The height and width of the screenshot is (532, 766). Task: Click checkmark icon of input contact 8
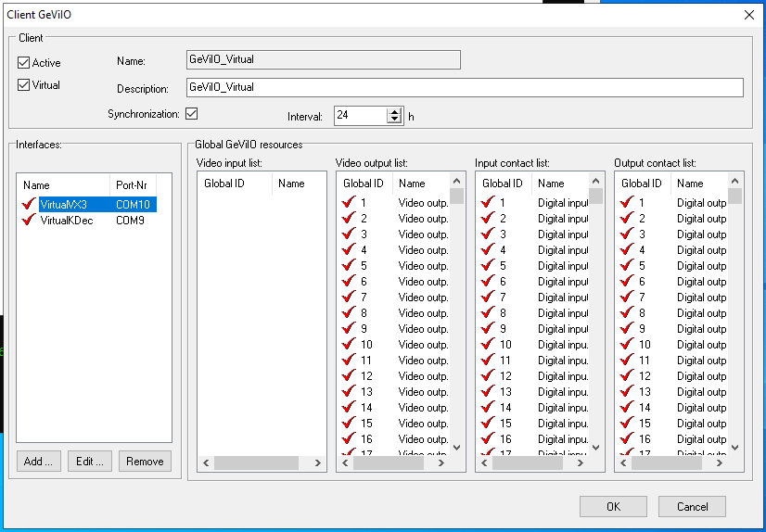point(488,313)
